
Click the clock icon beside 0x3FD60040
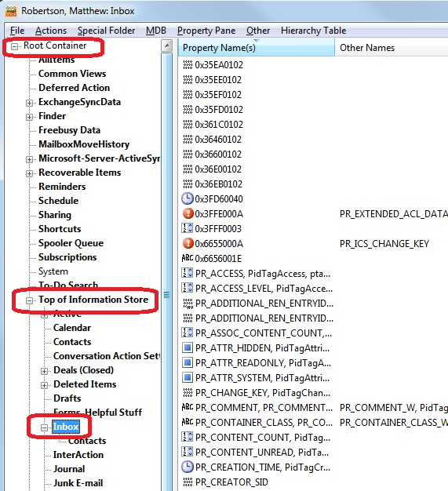pyautogui.click(x=188, y=199)
